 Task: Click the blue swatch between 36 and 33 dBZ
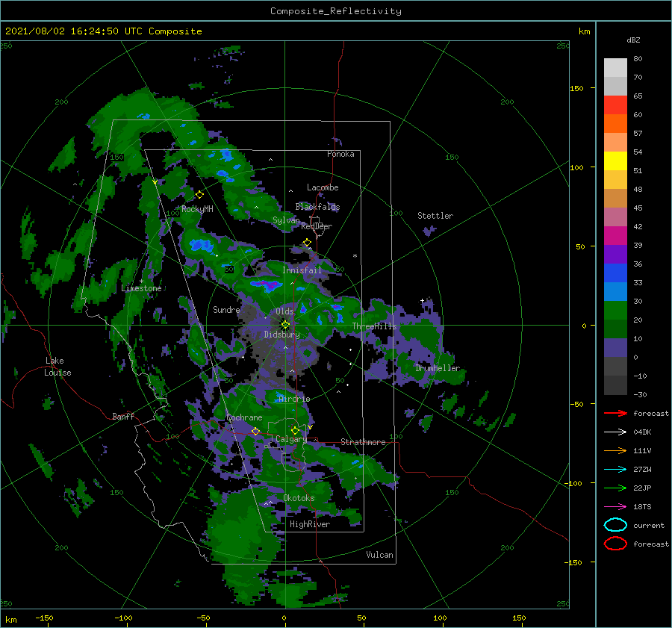point(615,273)
